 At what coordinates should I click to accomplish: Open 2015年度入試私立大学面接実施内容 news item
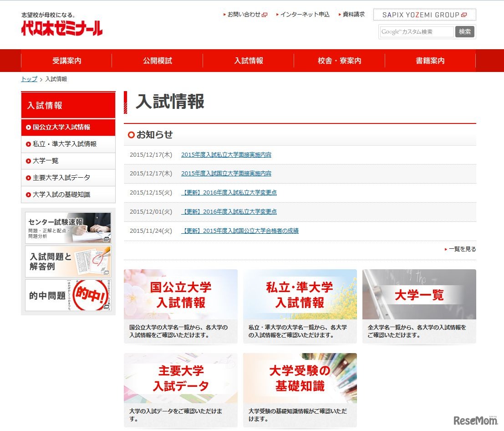pos(226,154)
